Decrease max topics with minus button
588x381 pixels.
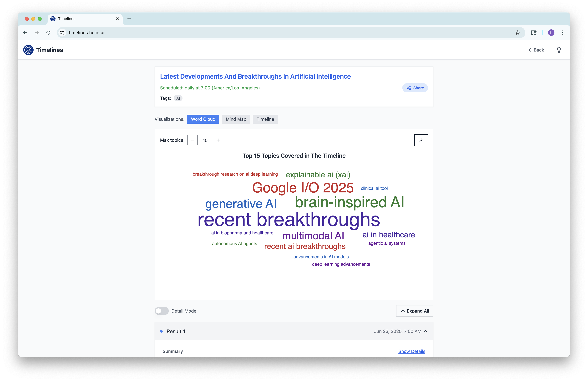192,140
